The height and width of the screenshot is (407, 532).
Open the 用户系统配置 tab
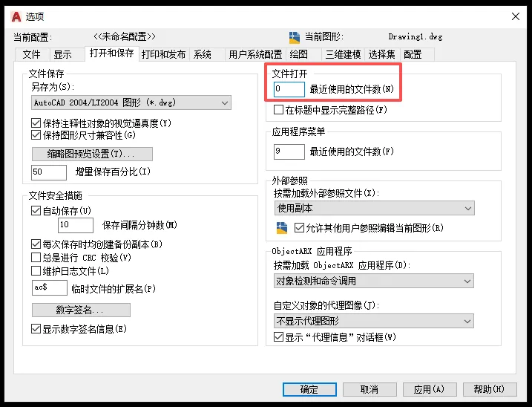[x=255, y=54]
